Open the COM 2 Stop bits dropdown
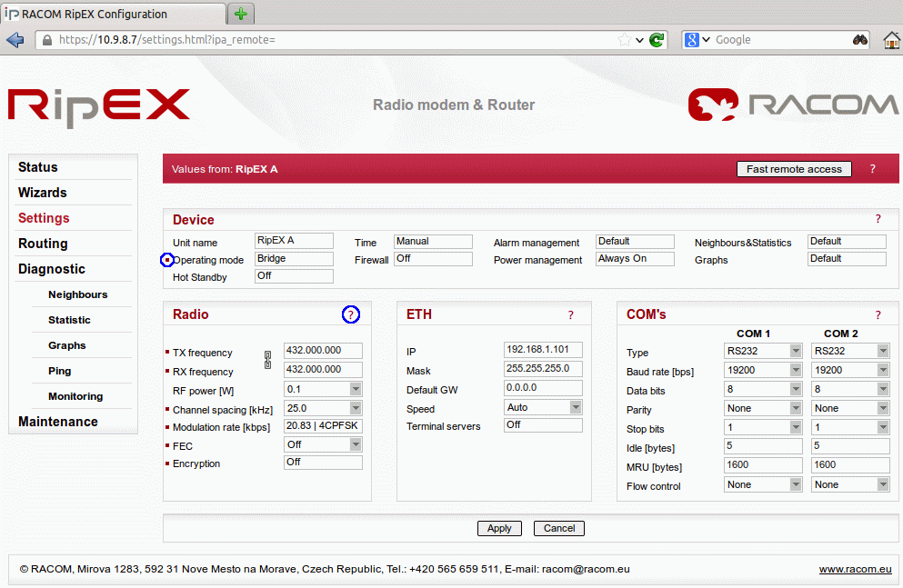Screen dimensions: 903x588 pos(883,427)
